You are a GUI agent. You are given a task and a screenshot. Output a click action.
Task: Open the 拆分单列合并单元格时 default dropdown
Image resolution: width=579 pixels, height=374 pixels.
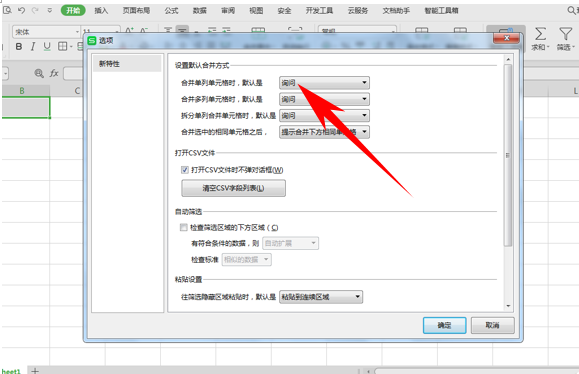pos(324,116)
